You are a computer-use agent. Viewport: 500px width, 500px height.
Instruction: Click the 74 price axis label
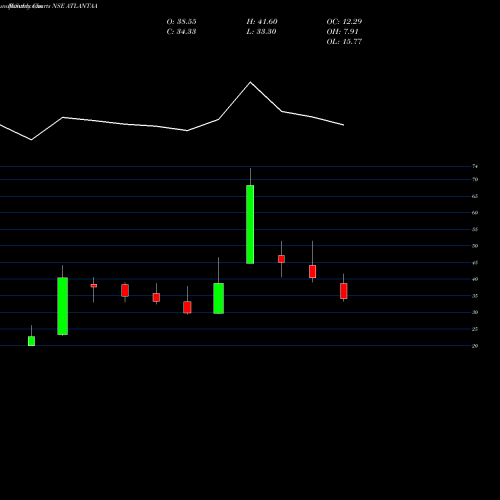click(x=475, y=166)
